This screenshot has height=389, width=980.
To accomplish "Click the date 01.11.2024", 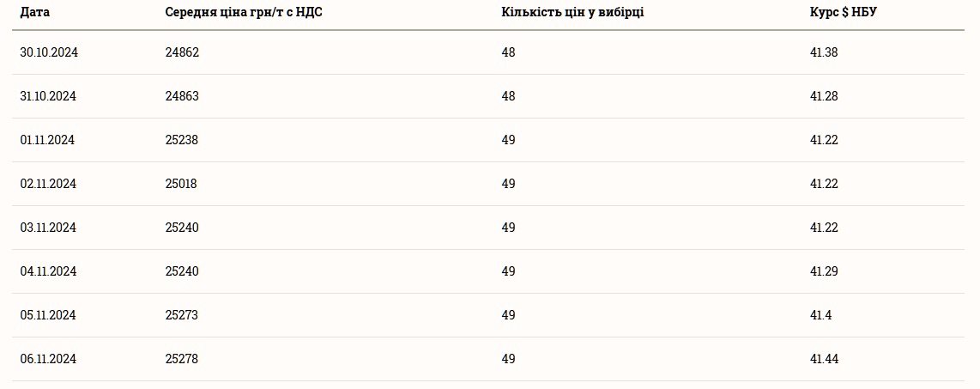I will point(47,140).
